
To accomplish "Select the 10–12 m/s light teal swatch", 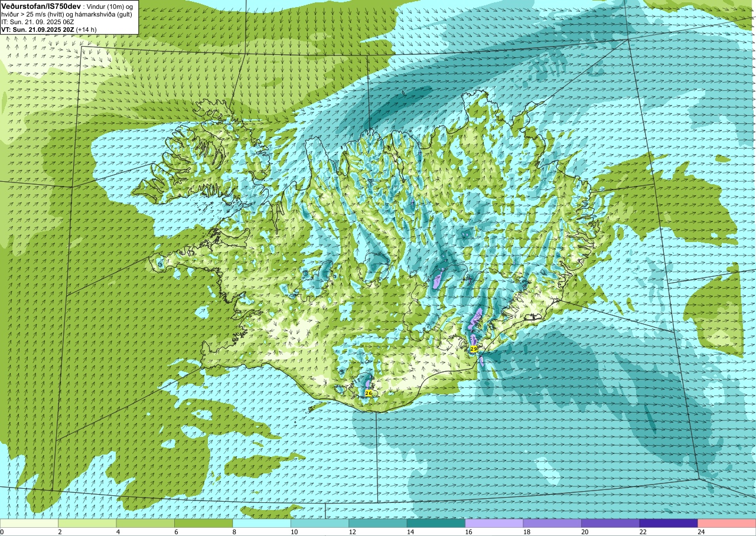I will 320,523.
